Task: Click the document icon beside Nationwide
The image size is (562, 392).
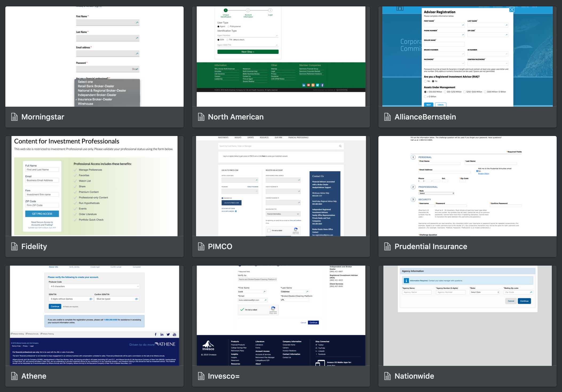Action: coord(387,376)
